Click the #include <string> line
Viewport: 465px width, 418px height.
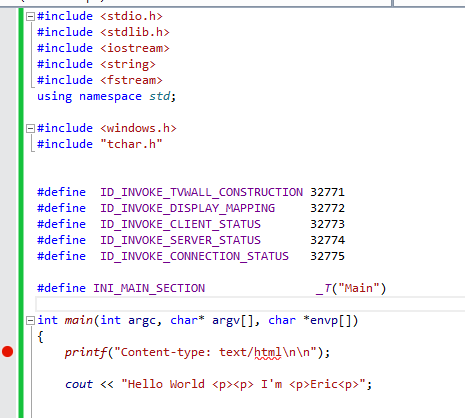tap(96, 64)
